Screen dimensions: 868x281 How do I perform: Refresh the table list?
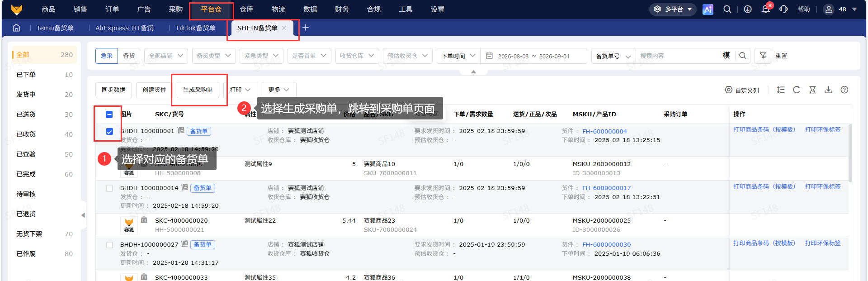(797, 90)
